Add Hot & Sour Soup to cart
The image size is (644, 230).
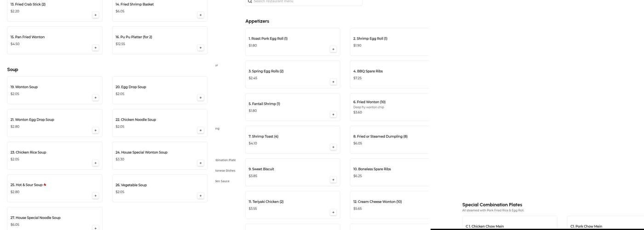(95, 196)
